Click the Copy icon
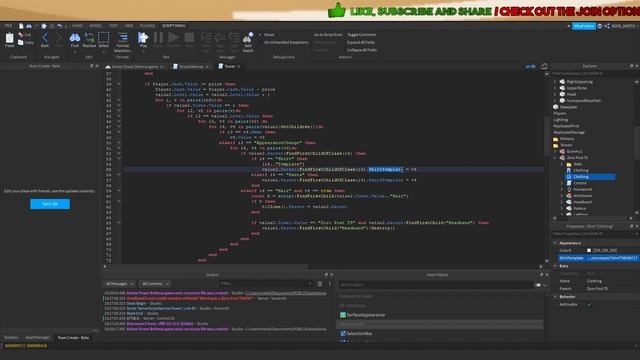 click(x=21, y=42)
